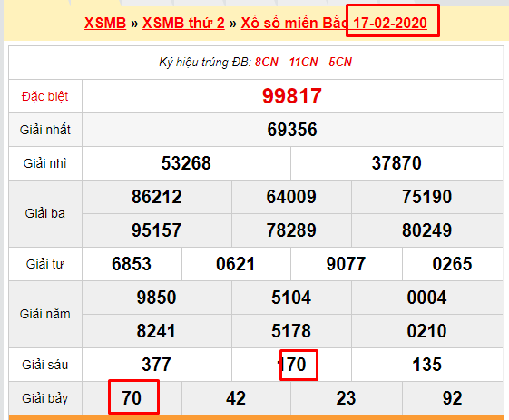Viewport: 509px width, 420px height.
Task: Click the Giải năm number 5104
Action: pos(291,298)
